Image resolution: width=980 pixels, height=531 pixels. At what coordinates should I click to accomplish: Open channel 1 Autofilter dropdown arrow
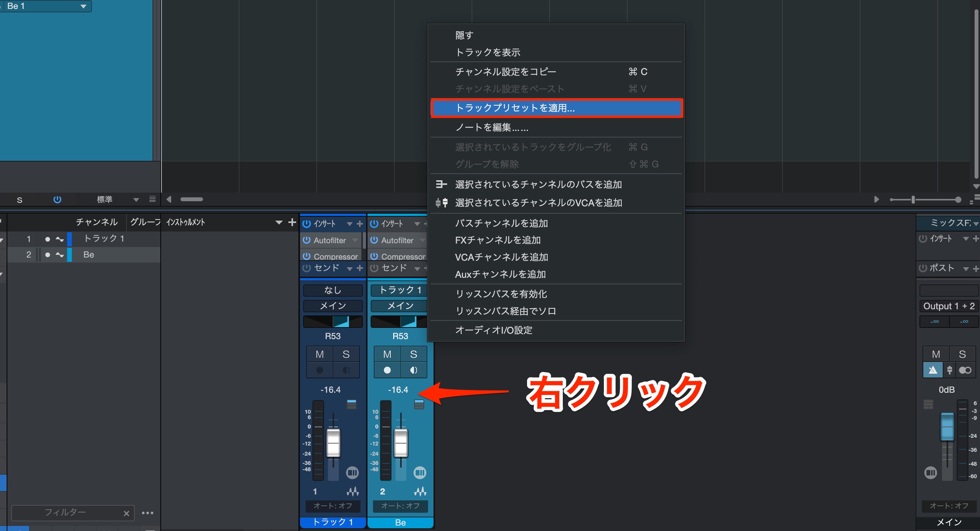(x=355, y=240)
